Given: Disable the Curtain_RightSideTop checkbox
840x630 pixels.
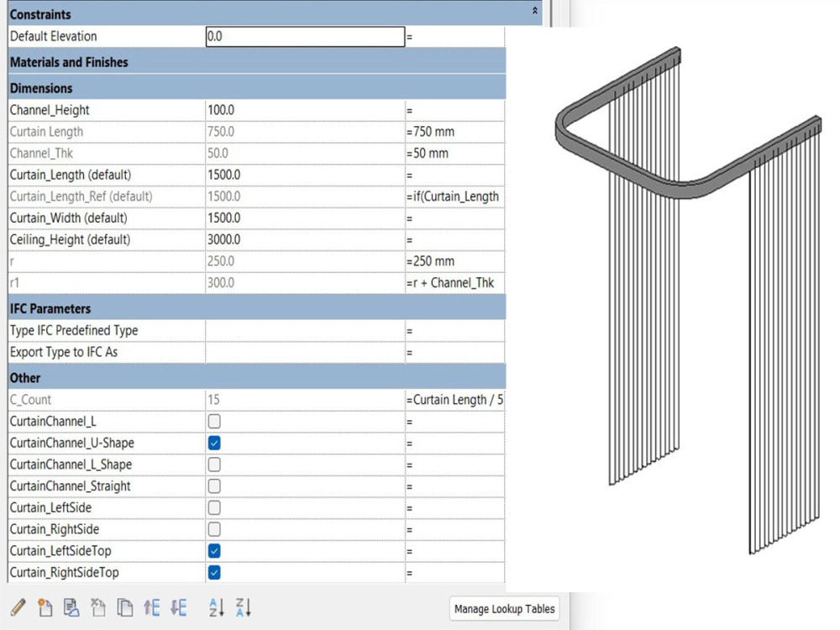Looking at the screenshot, I should pyautogui.click(x=214, y=572).
